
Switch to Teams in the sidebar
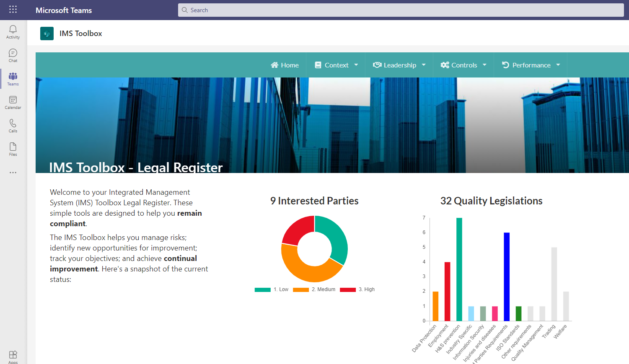[13, 79]
